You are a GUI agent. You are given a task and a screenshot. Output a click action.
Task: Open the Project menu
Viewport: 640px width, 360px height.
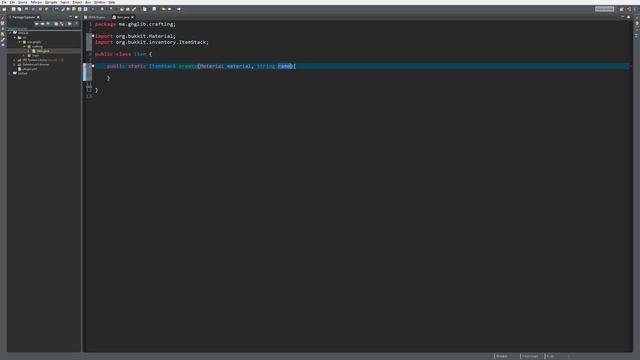(x=77, y=2)
